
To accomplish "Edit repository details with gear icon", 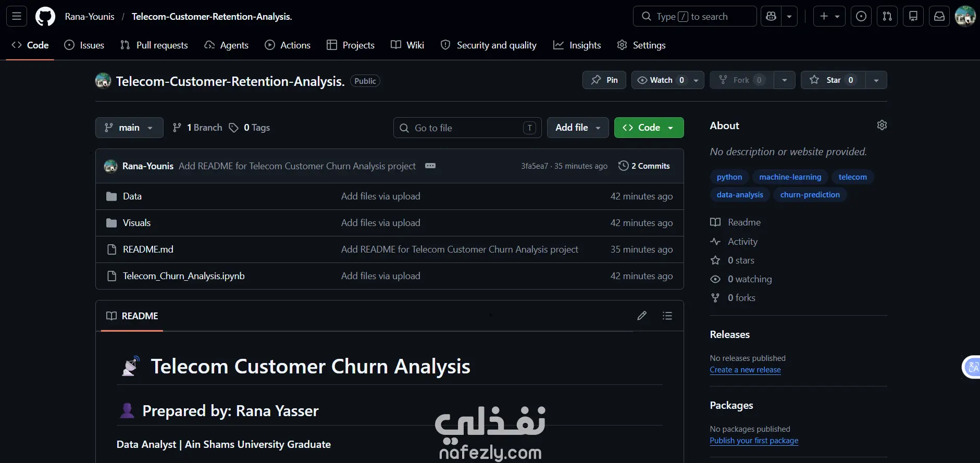I will click(882, 125).
